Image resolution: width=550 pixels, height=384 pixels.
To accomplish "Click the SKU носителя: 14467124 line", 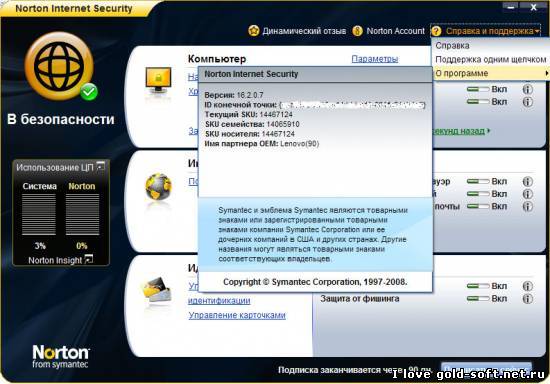I will tap(249, 134).
